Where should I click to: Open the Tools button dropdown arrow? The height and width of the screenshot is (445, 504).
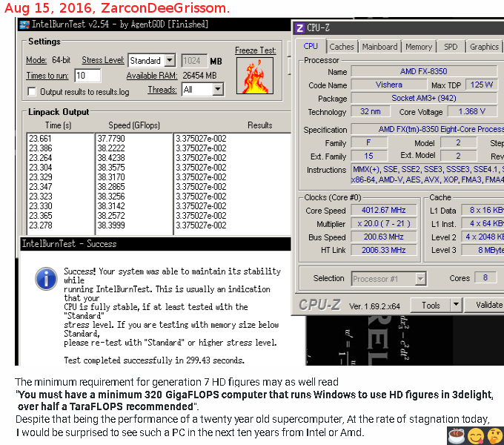click(456, 305)
